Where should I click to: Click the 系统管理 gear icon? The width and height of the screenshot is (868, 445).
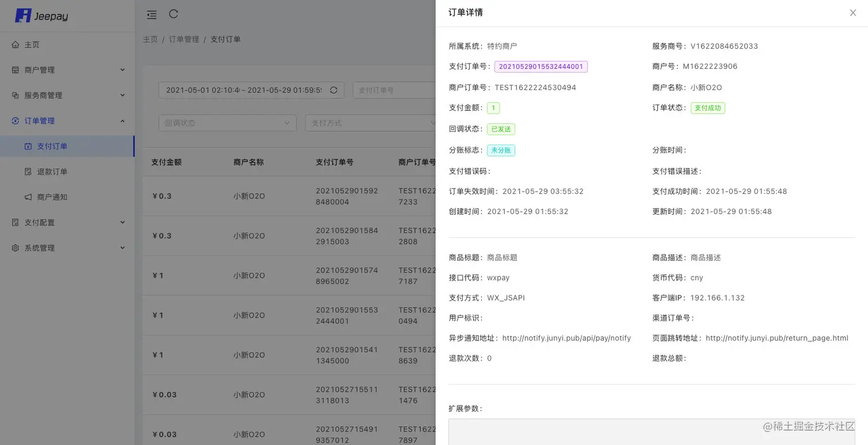pos(15,248)
